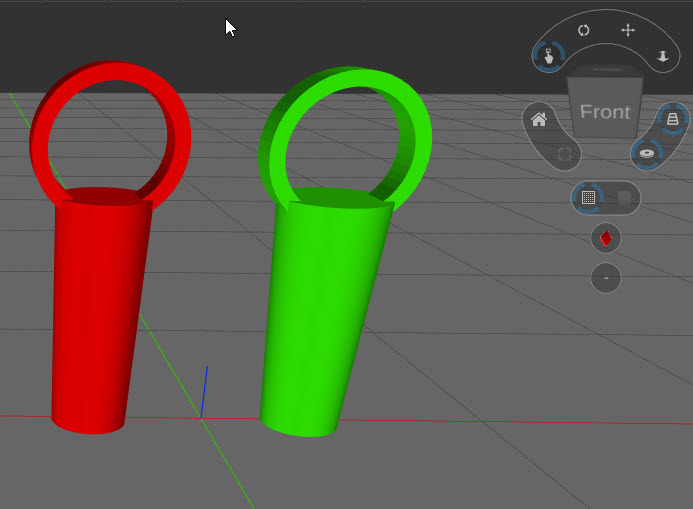Toggle the turntable disc orbit mode
Viewport: 693px width, 509px height.
tap(647, 154)
